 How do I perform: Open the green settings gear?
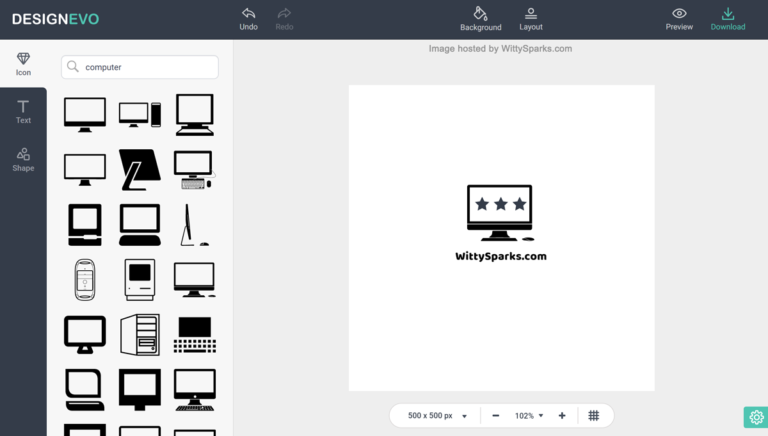[756, 417]
